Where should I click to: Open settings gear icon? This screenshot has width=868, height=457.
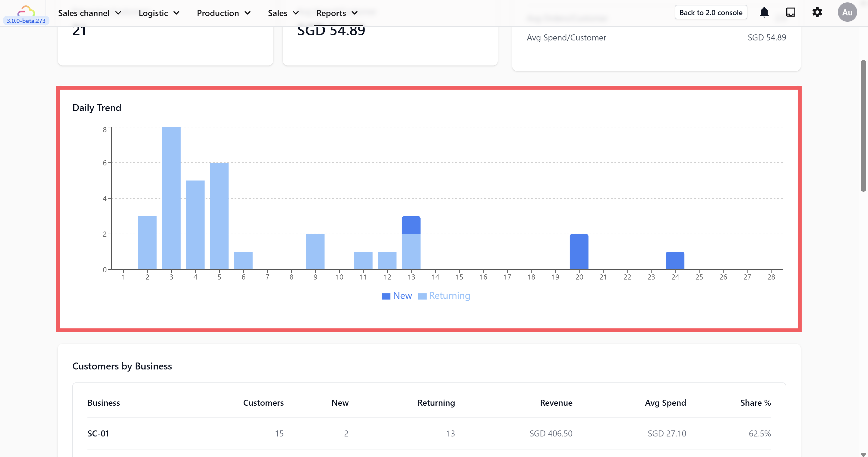(817, 12)
